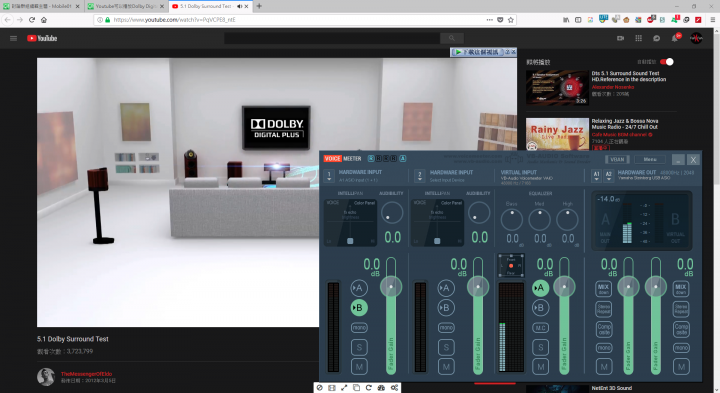Solo Hardware Input 1 strip

[359, 348]
